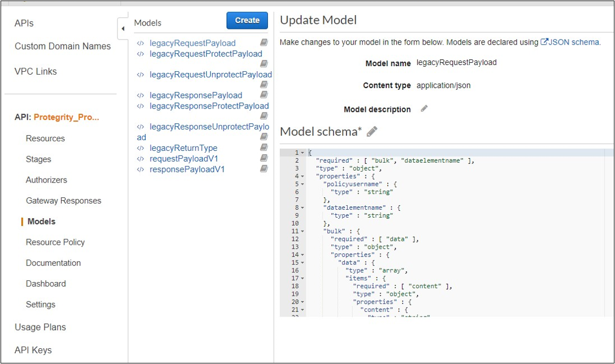Open Usage Plans in left navigation

click(40, 327)
